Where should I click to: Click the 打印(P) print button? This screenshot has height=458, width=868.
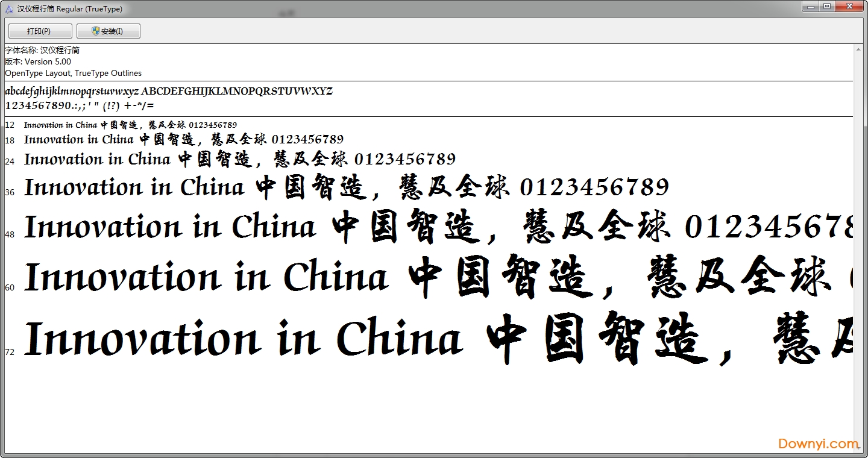pos(40,31)
